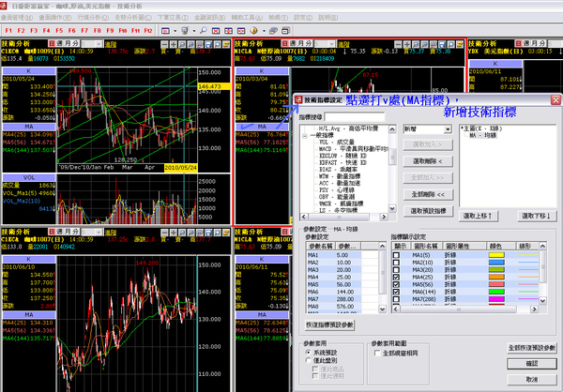
Task: Check the 全部視窗相同 checkbox
Action: coord(379,354)
